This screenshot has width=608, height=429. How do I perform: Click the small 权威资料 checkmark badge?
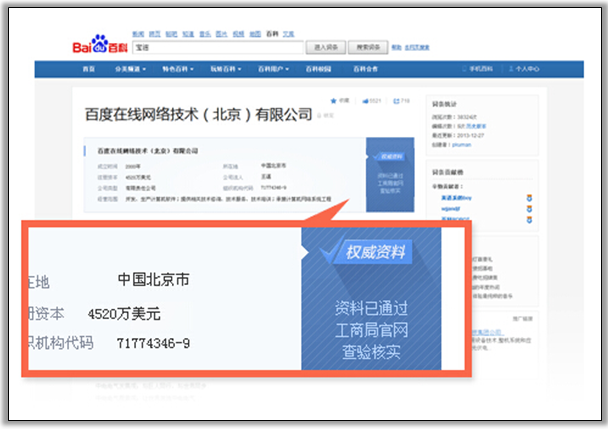pyautogui.click(x=388, y=156)
